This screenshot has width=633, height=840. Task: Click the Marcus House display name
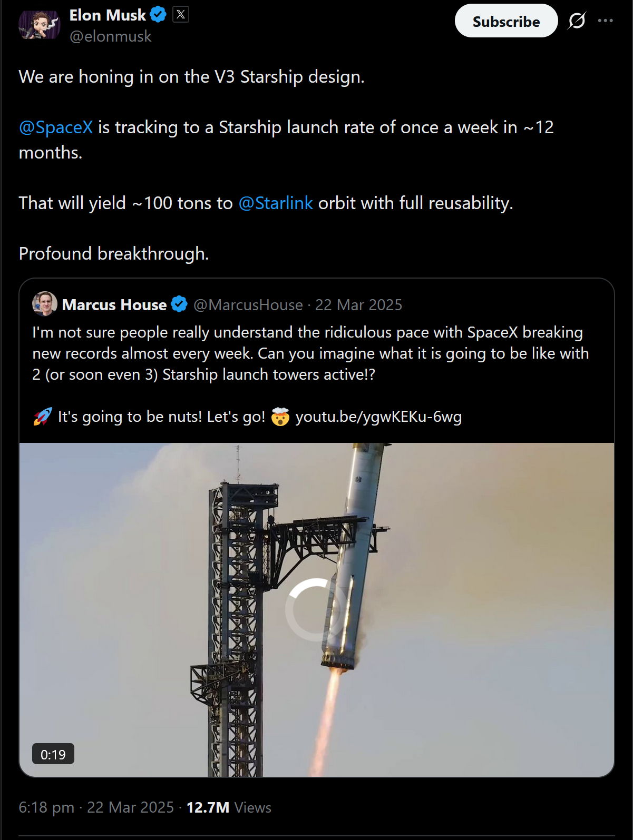[114, 305]
